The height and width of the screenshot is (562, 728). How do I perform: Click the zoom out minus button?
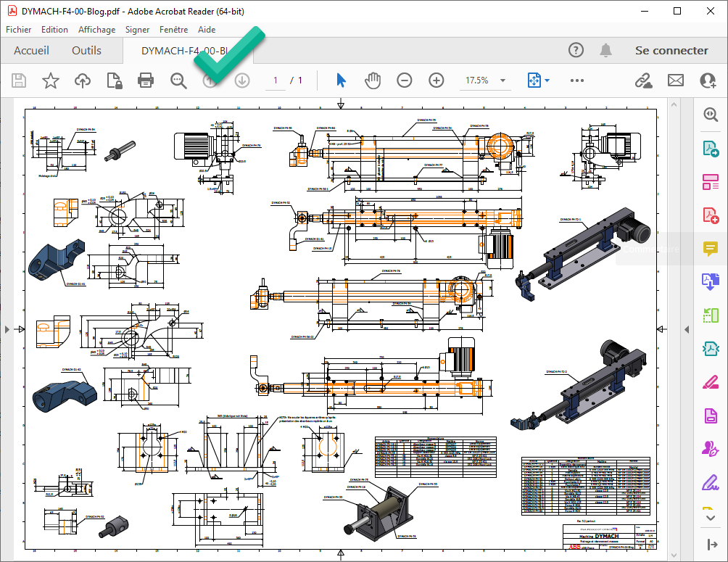pos(405,80)
